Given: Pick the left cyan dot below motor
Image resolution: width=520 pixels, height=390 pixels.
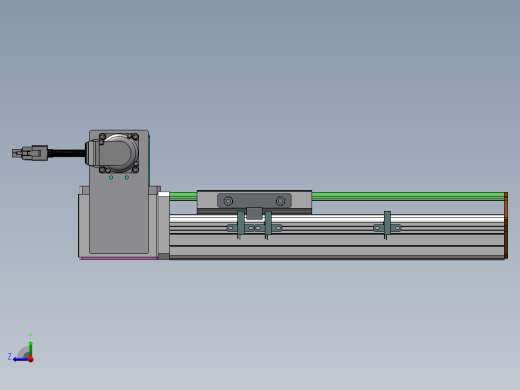Looking at the screenshot, I should click(111, 178).
